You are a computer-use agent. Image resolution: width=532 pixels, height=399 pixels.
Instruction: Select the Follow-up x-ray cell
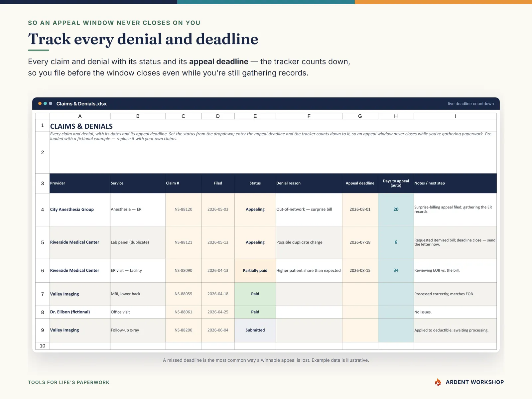(138, 330)
